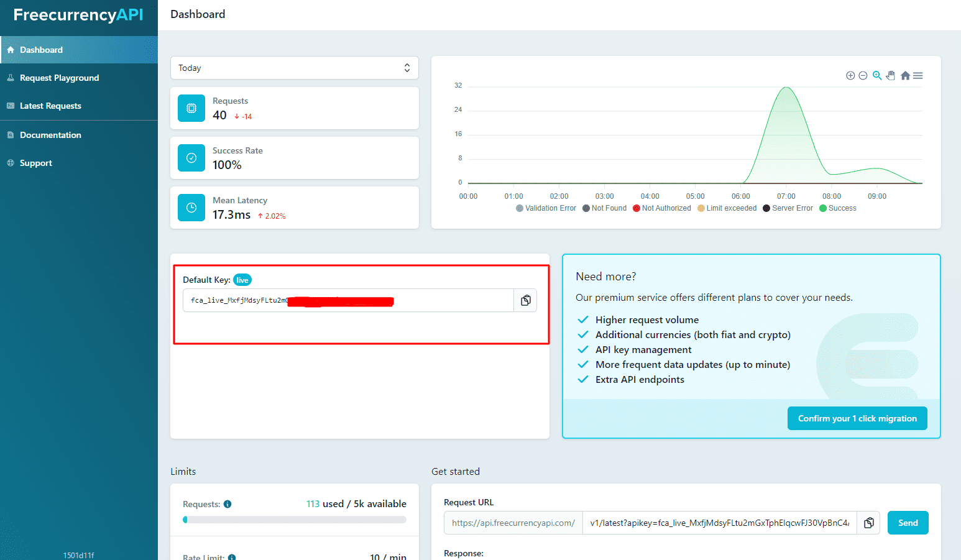The image size is (961, 560).
Task: Click the https://api.freecurrencyapi.com/ base URL prefix
Action: tap(513, 523)
